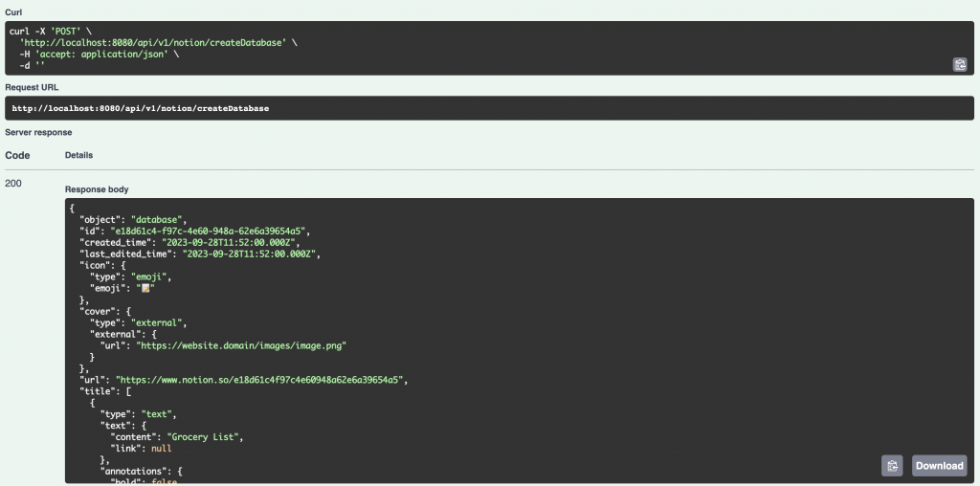Click the "Grocery List" content value

(x=205, y=437)
